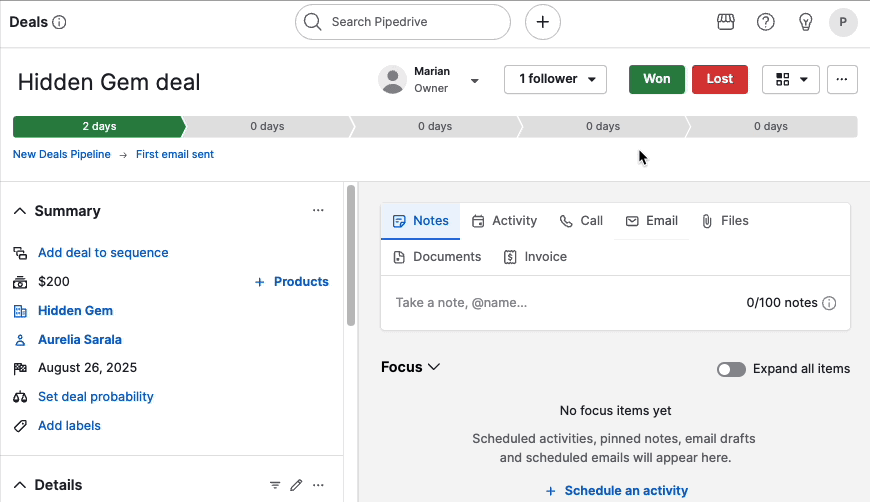
Task: Click the First email sent stage link
Action: coord(175,154)
